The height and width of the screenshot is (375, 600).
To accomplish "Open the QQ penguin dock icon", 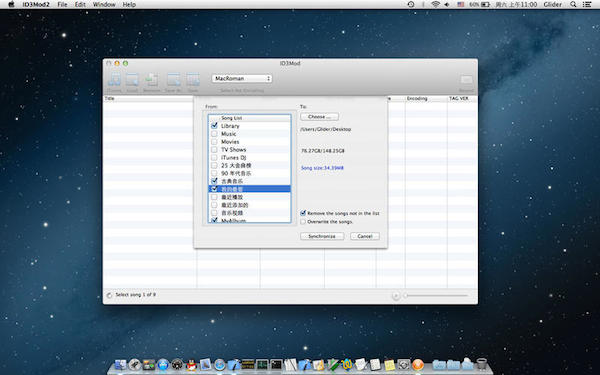I will (x=191, y=365).
